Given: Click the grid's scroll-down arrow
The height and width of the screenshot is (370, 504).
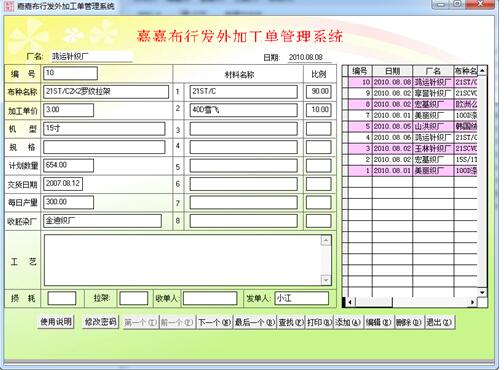Looking at the screenshot, I should point(482,292).
